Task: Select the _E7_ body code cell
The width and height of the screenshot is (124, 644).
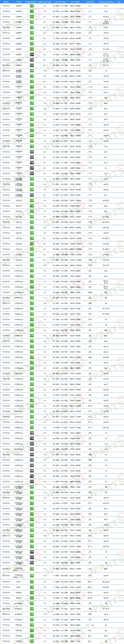Action: (90, 552)
